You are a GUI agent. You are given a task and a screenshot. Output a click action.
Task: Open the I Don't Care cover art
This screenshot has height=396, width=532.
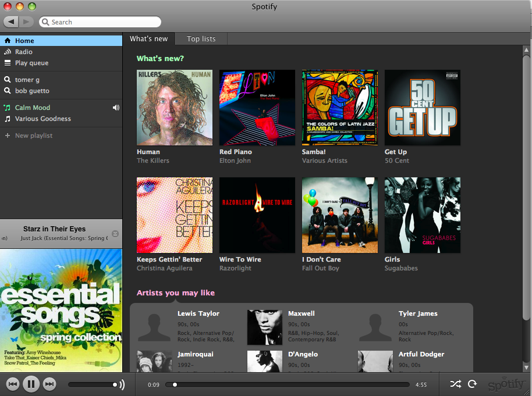(340, 215)
